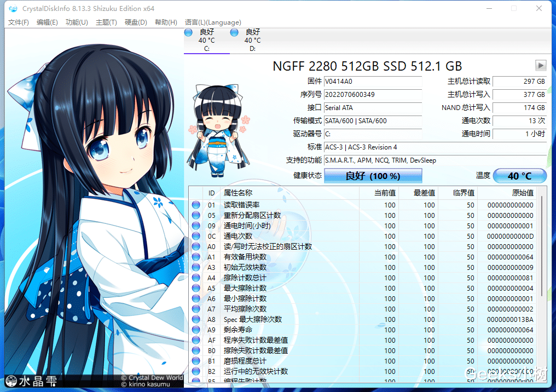Click the Crystal Dew World copyright link
This screenshot has width=556, height=392.
coord(152,378)
